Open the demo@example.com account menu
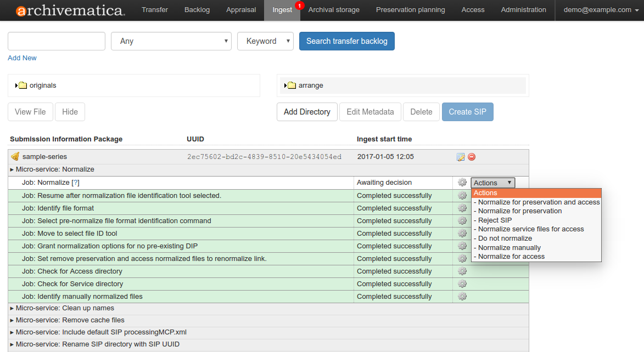 [597, 10]
